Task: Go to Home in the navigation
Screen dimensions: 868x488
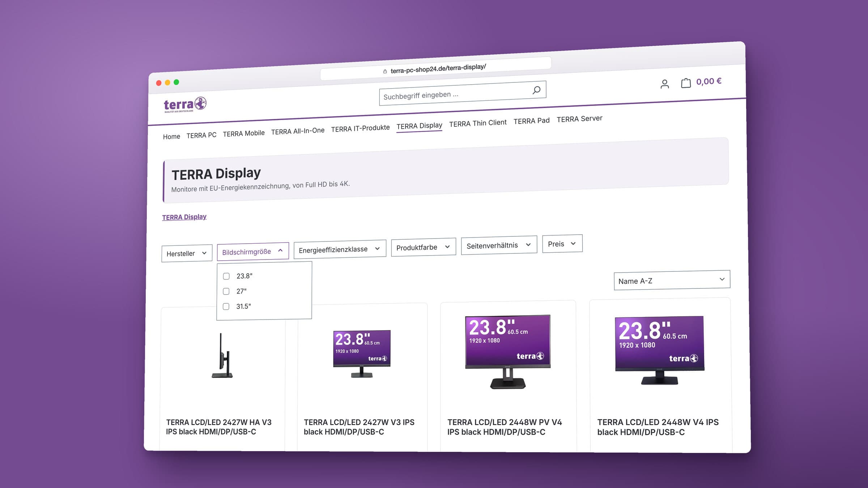Action: [171, 137]
